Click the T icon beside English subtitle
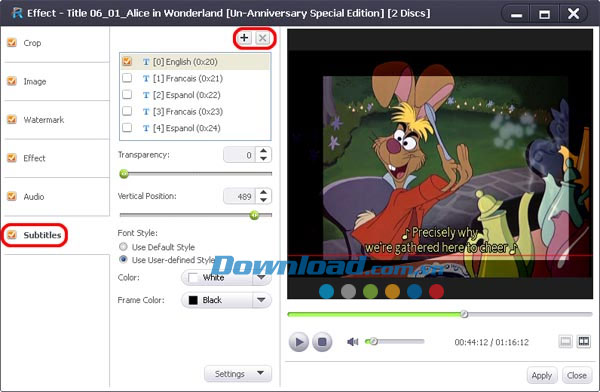This screenshot has width=600, height=392. click(146, 62)
